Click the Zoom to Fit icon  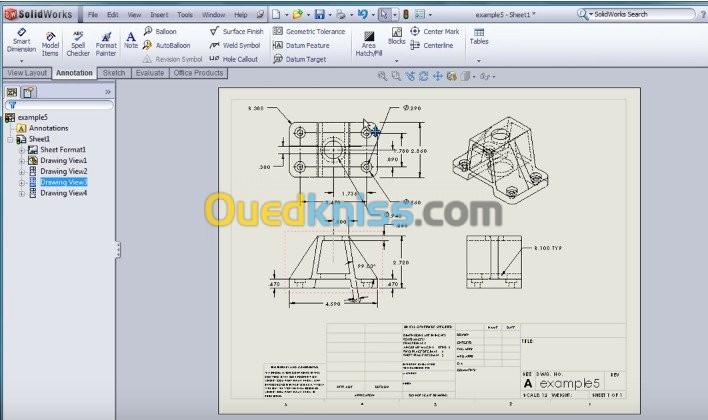[x=382, y=76]
